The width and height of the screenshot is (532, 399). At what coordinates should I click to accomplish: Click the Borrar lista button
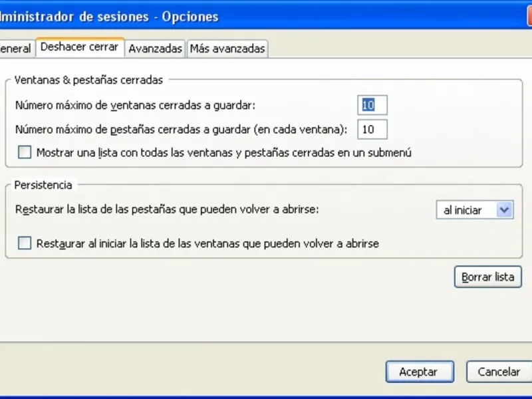(x=488, y=277)
